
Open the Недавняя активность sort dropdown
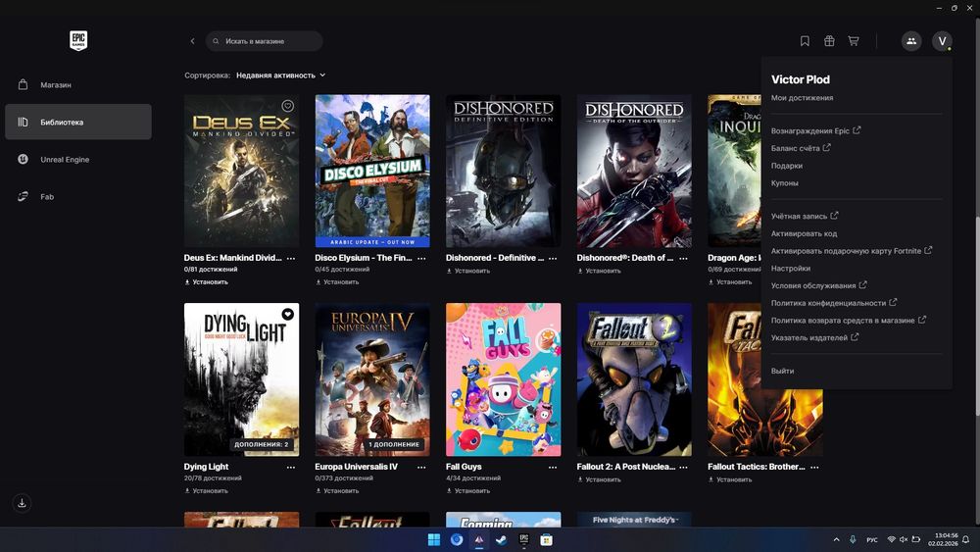pyautogui.click(x=280, y=75)
